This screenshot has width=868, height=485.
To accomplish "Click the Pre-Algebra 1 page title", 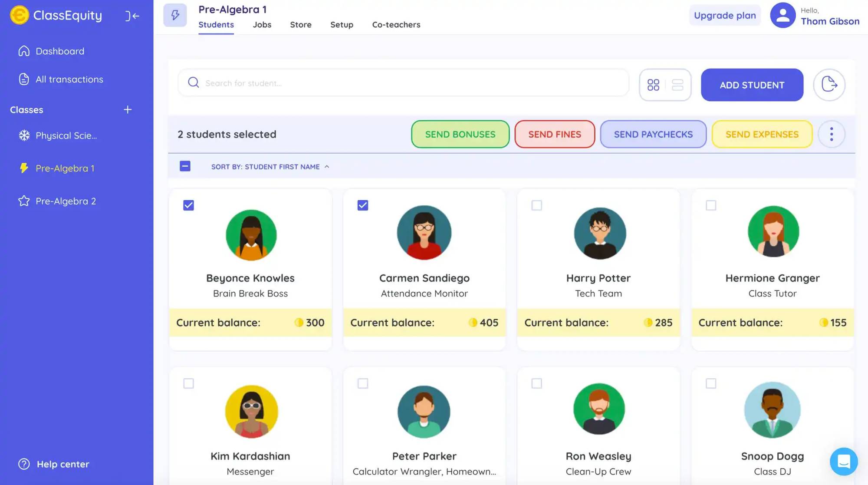I will [233, 9].
